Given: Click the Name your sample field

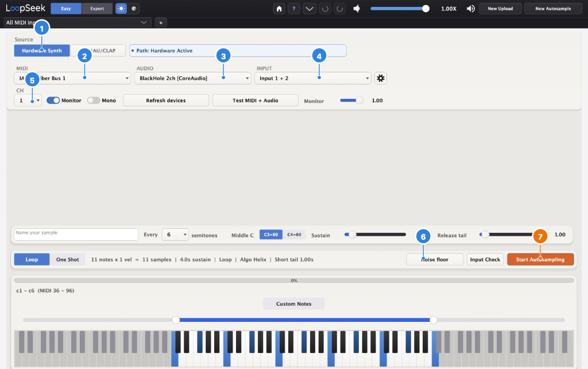Looking at the screenshot, I should [76, 235].
